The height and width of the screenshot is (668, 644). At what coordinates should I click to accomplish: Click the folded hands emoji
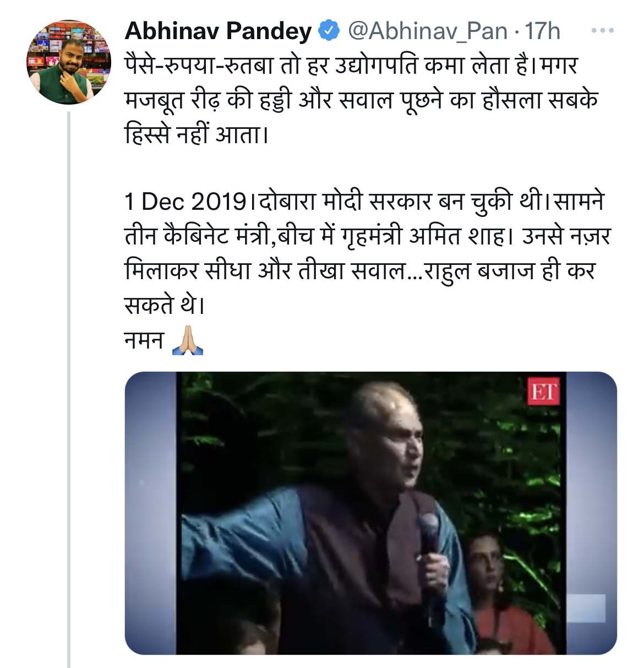coord(188,340)
